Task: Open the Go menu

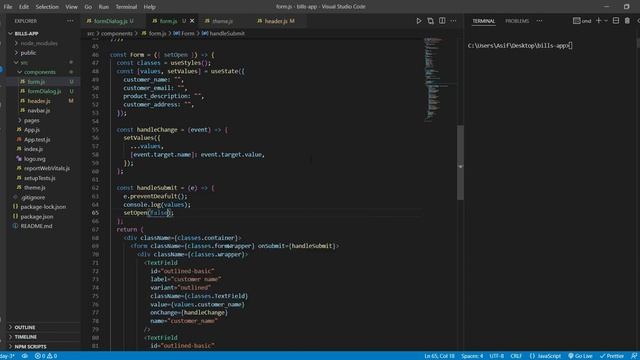Action: [88, 7]
